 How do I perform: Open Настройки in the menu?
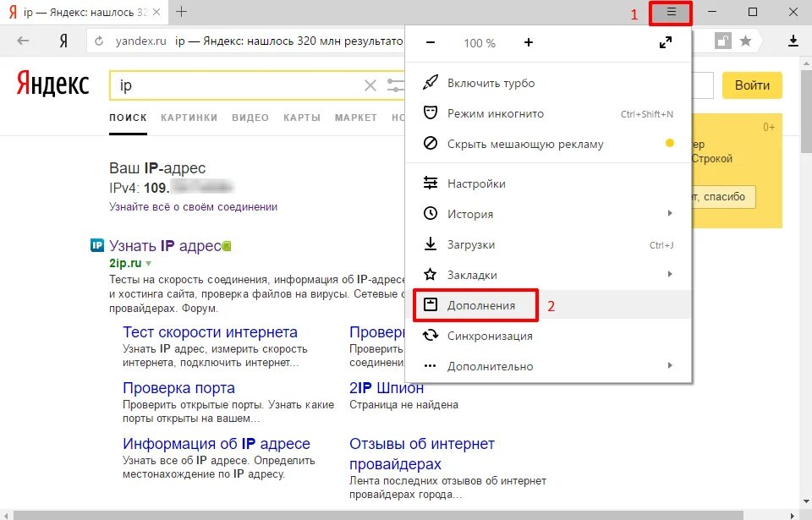[548, 183]
